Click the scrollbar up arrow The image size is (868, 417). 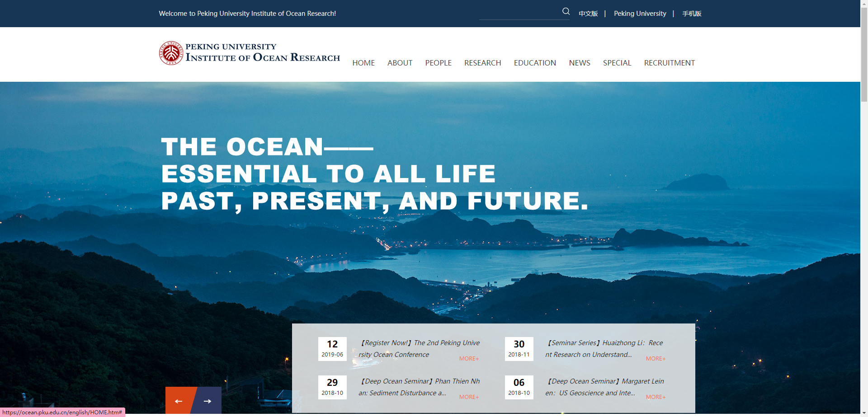864,3
